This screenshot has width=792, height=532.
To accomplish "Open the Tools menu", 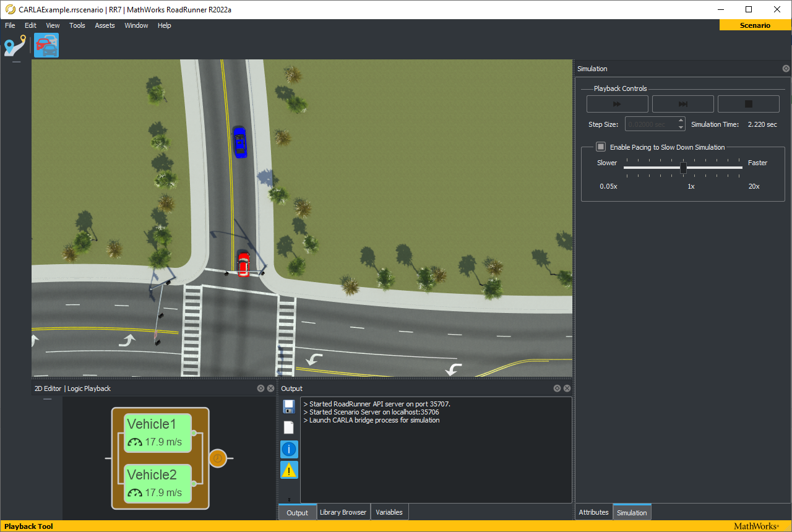I will coord(77,25).
